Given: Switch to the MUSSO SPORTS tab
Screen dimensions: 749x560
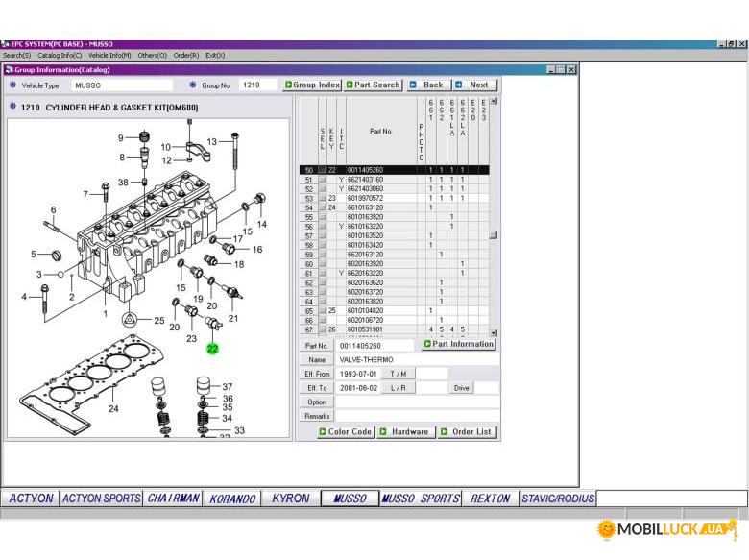Looking at the screenshot, I should pos(421,499).
